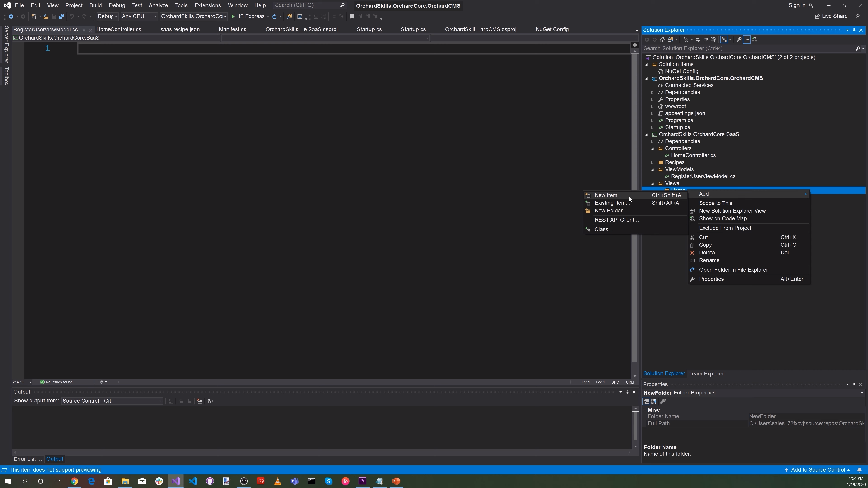This screenshot has width=868, height=488.
Task: Click View Class Diagram icon in Solution Explorer
Action: tap(755, 40)
